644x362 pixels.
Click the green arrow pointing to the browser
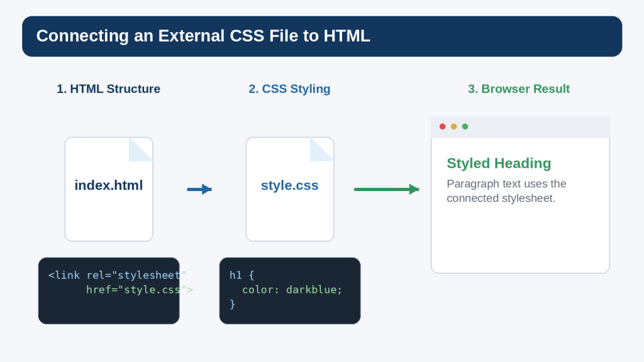coord(387,189)
